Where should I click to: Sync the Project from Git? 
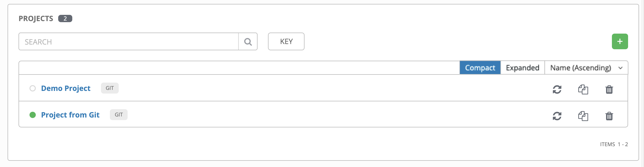[x=557, y=116]
